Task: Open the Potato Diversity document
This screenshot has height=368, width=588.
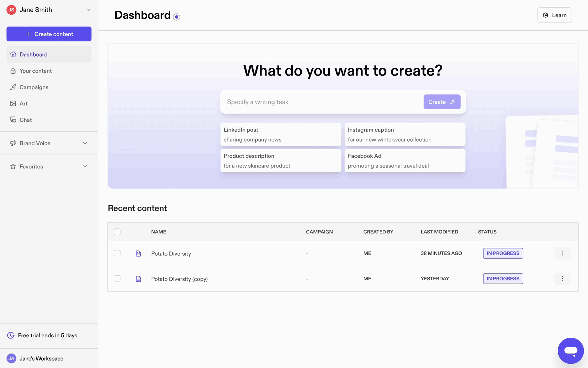Action: pos(171,254)
